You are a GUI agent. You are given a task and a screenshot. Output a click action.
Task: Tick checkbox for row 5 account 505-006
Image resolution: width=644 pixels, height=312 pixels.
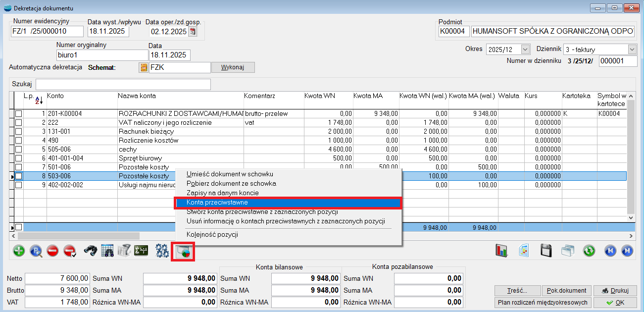tap(18, 150)
